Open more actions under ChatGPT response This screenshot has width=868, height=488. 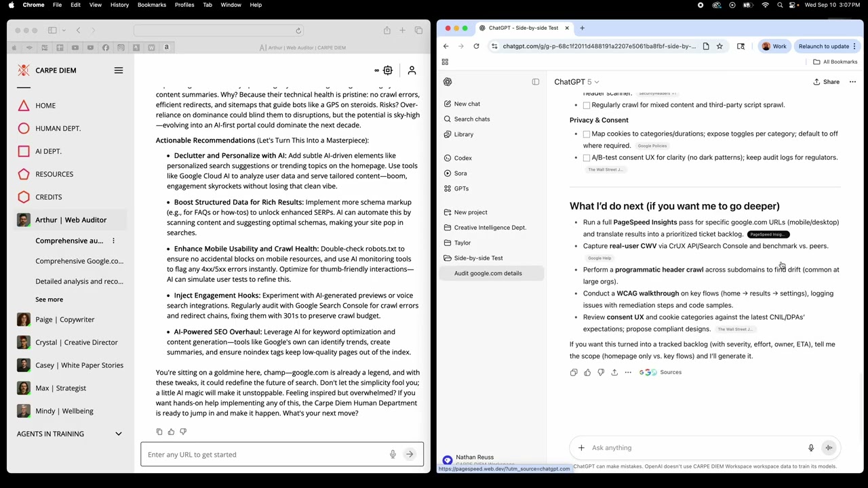click(x=628, y=372)
